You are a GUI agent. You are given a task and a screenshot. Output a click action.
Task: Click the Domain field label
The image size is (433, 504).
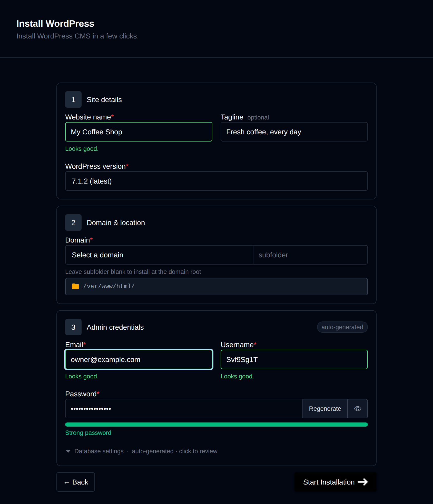[79, 240]
